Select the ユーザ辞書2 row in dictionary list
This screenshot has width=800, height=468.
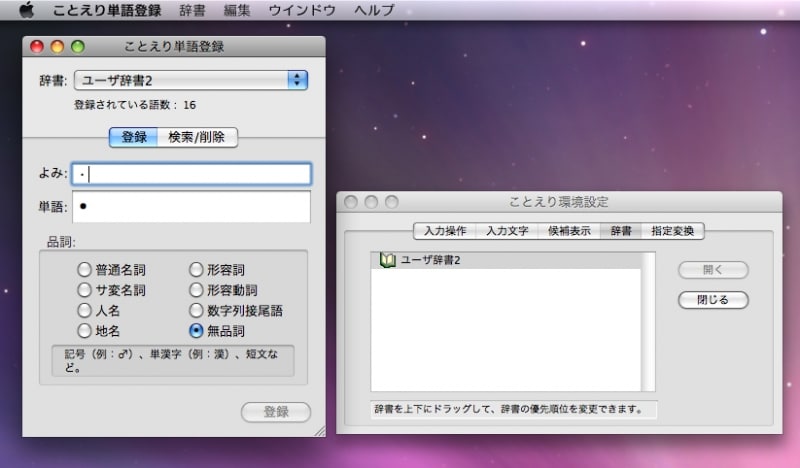[506, 260]
